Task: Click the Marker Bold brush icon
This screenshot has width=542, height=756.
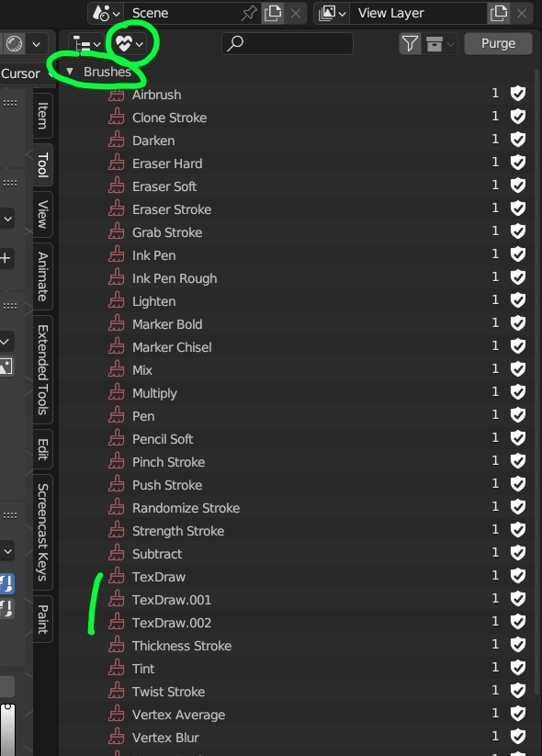Action: (117, 324)
